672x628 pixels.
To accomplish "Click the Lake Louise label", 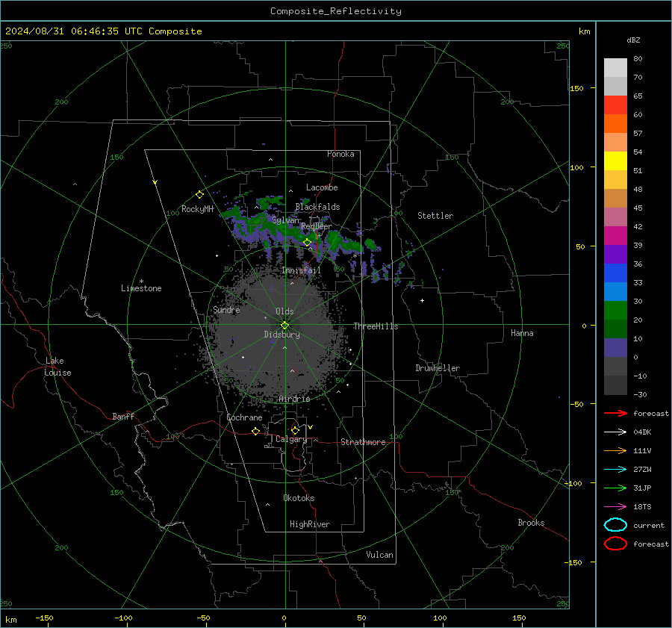I will [x=57, y=367].
